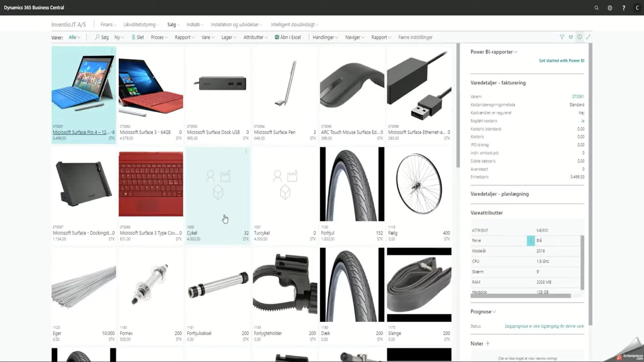Select the Forhjul tire thumbnail
Image resolution: width=644 pixels, height=362 pixels.
click(x=352, y=184)
